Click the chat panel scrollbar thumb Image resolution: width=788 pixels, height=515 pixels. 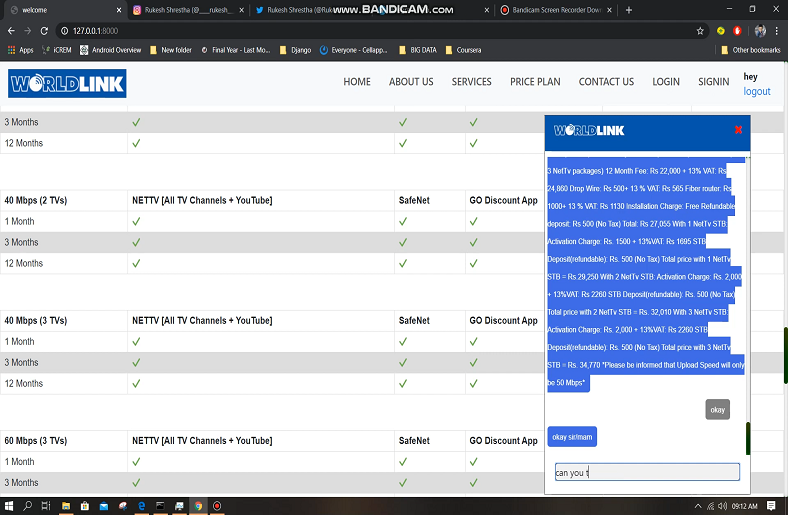click(x=748, y=439)
